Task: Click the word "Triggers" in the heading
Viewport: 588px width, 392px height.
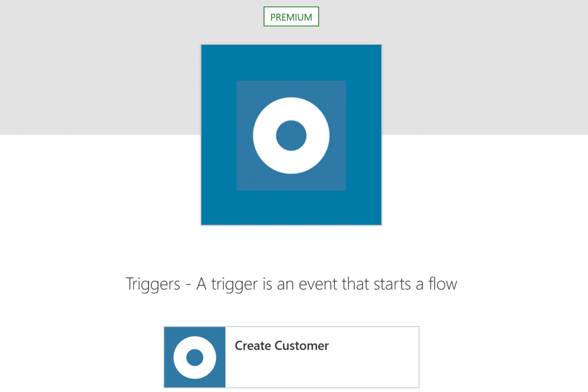Action: 153,284
